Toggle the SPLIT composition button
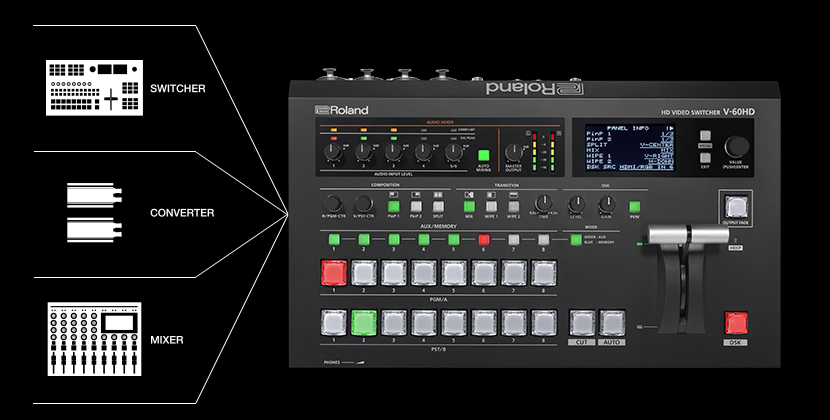Screen dimensions: 830x420 point(438,207)
